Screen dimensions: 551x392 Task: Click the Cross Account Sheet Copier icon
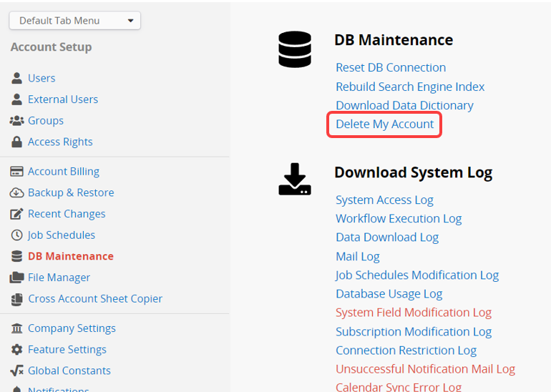(x=16, y=299)
